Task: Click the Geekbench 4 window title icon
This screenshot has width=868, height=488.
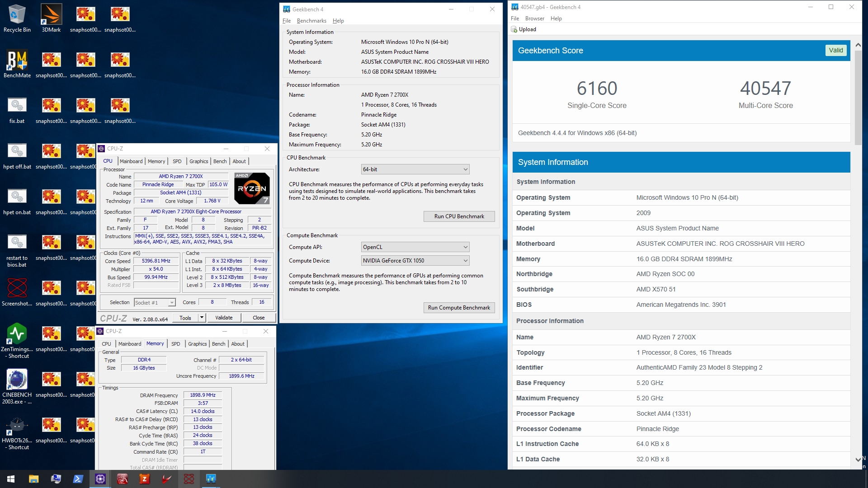Action: [x=286, y=9]
